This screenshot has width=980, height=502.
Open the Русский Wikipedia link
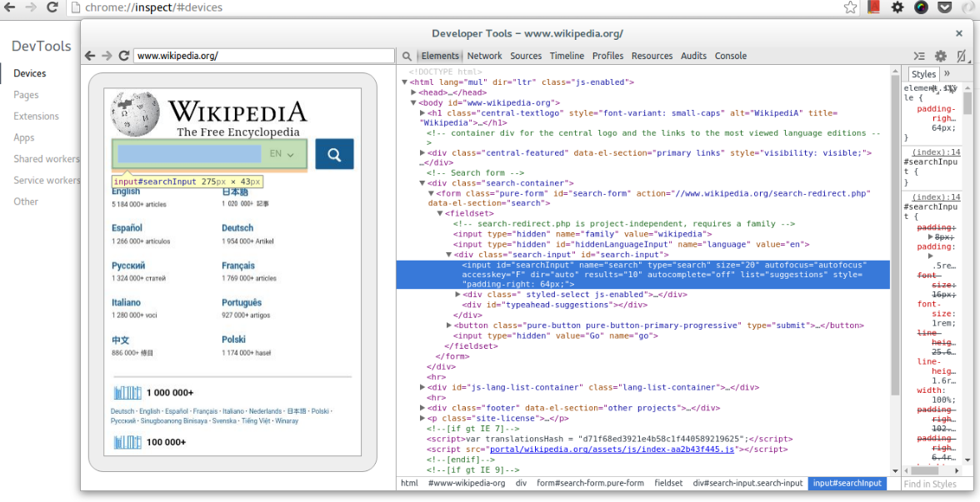pyautogui.click(x=128, y=266)
